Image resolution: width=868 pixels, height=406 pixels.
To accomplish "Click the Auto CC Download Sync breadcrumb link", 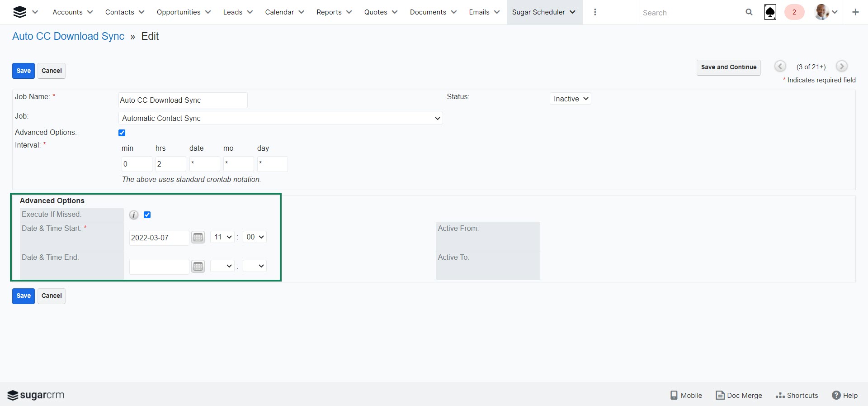I will (68, 36).
